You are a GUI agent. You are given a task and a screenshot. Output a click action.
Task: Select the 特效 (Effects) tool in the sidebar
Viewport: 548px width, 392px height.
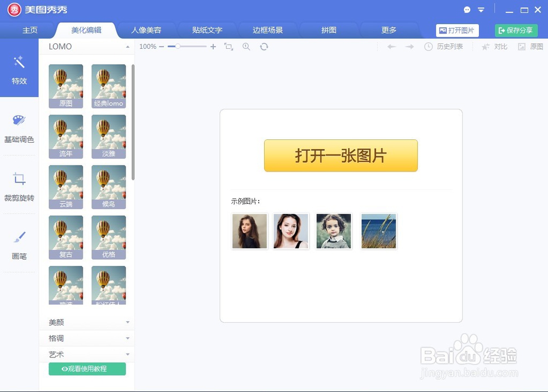coord(19,71)
